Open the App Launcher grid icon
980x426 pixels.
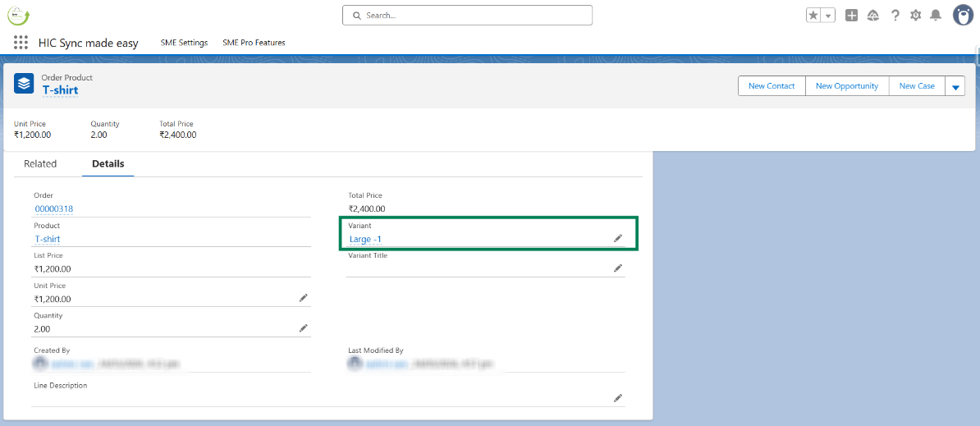tap(21, 43)
